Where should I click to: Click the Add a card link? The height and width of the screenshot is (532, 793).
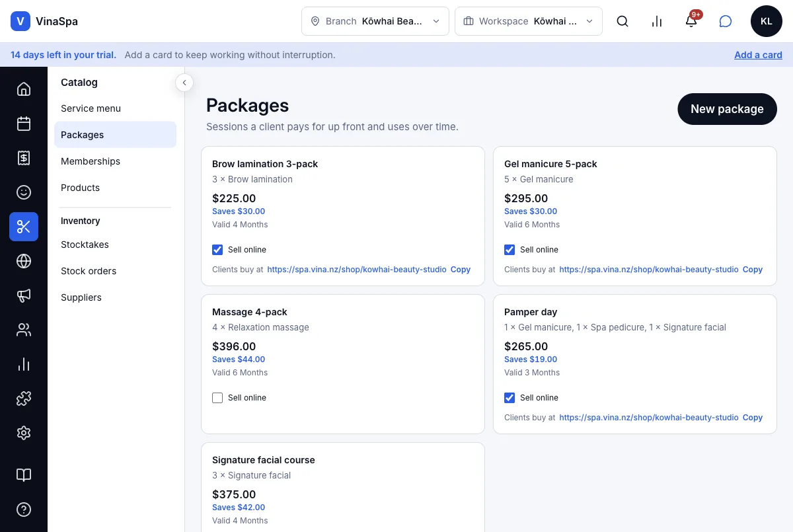[758, 55]
